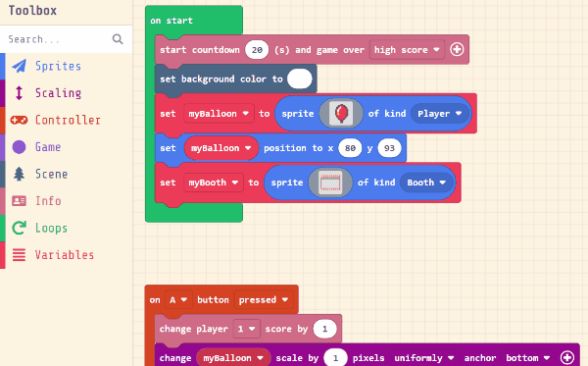588x366 pixels.
Task: Edit the balloon sprite image thumbnail
Action: 341,114
